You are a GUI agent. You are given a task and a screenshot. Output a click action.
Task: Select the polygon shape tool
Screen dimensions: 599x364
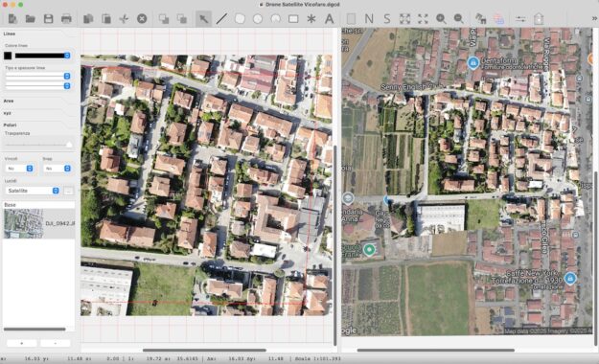pyautogui.click(x=240, y=19)
